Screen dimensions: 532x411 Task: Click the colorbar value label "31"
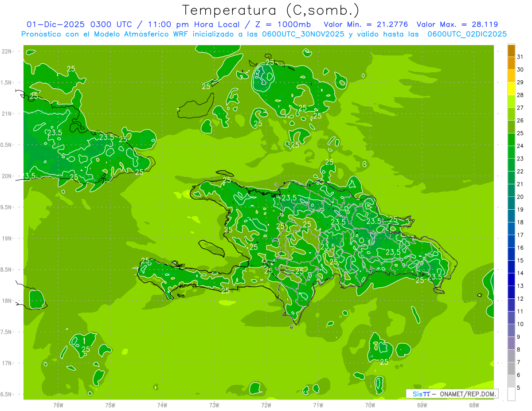520,57
